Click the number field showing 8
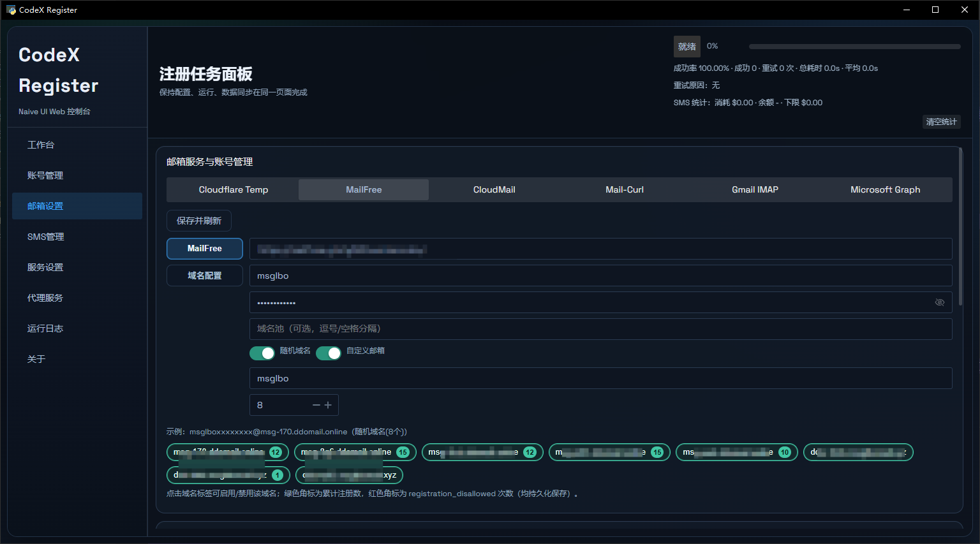Image resolution: width=980 pixels, height=544 pixels. [x=293, y=405]
